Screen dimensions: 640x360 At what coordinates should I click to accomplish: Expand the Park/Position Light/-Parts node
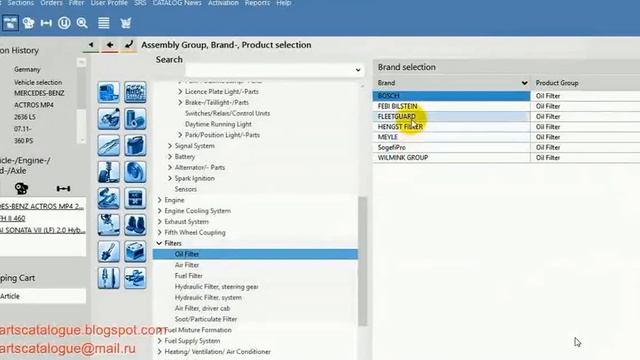[180, 135]
